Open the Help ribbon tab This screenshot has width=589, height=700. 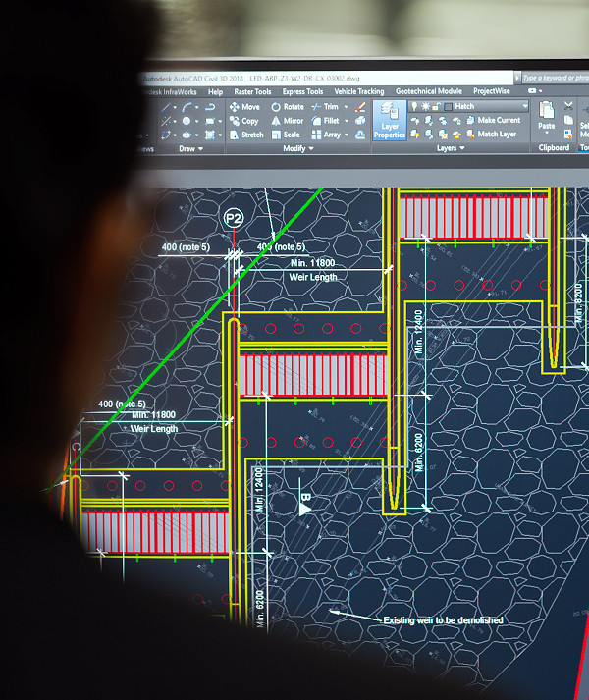(215, 92)
